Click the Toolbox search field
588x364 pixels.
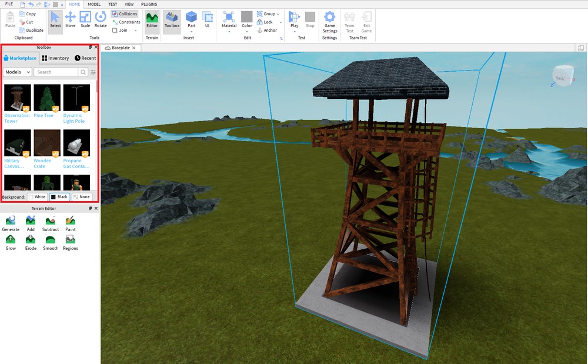(56, 71)
